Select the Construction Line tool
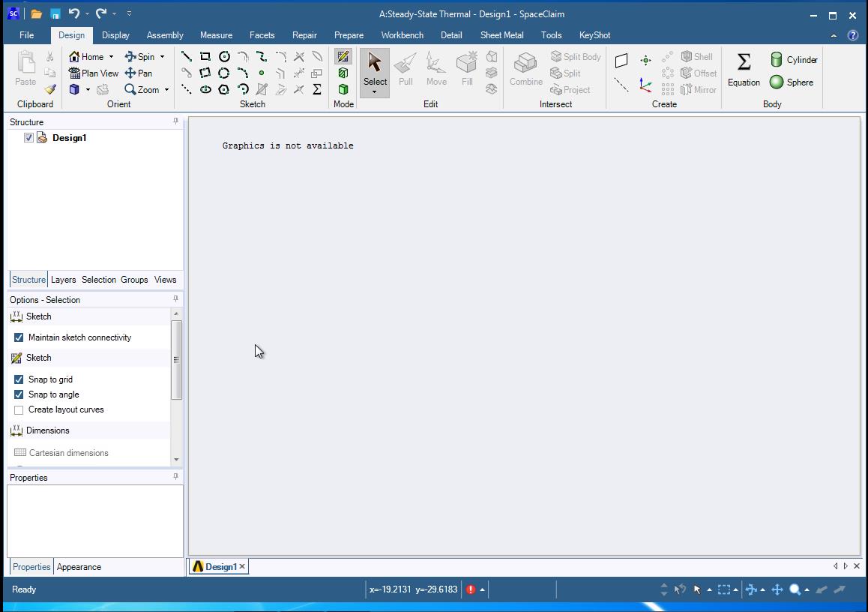 pos(187,89)
